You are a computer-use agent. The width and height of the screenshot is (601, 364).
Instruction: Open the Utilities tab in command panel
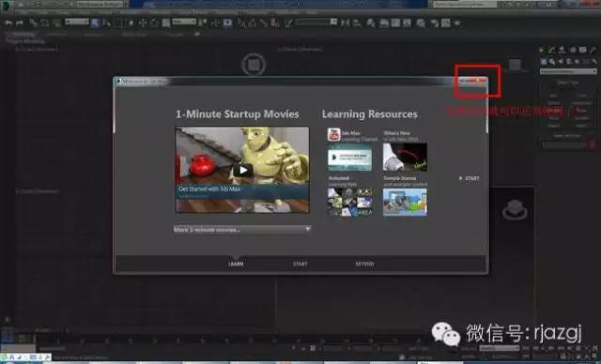tap(593, 50)
